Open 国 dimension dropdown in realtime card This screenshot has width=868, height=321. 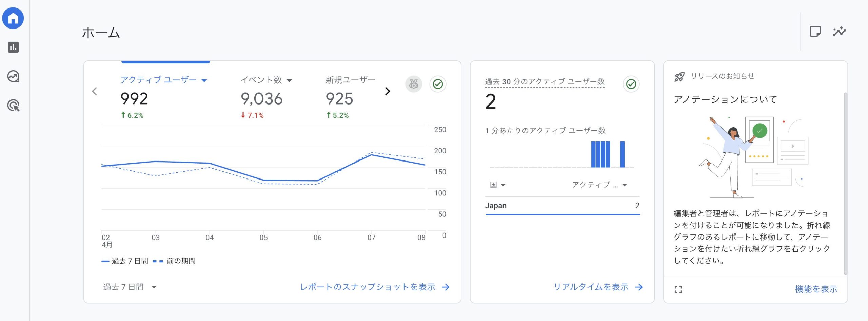[497, 185]
